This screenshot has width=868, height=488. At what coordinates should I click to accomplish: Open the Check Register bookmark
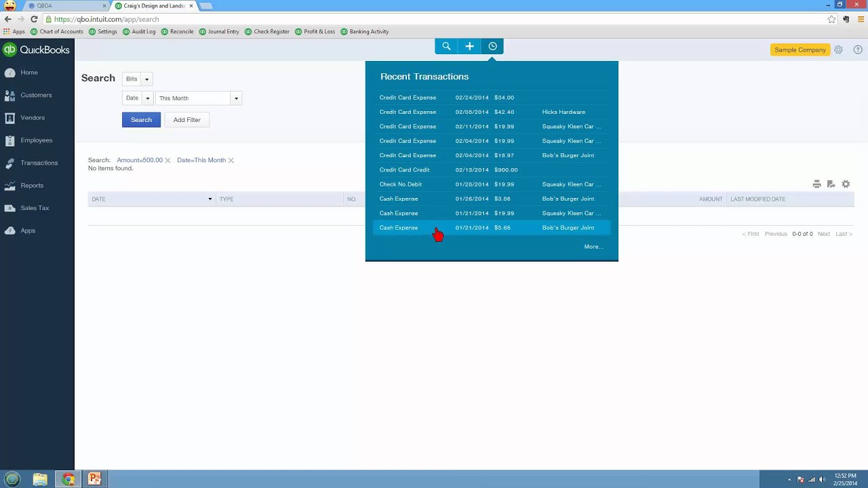click(x=267, y=32)
